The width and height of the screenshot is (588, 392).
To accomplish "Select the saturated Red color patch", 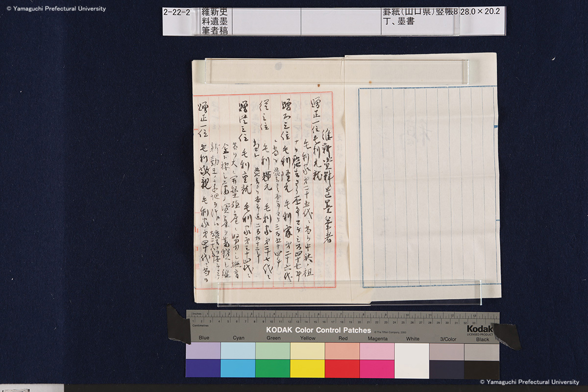I will (x=342, y=368).
